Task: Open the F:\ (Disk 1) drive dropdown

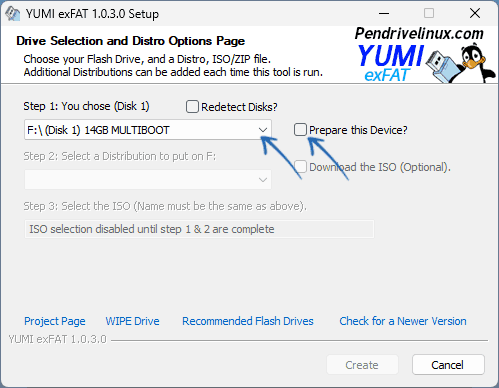Action: point(148,130)
